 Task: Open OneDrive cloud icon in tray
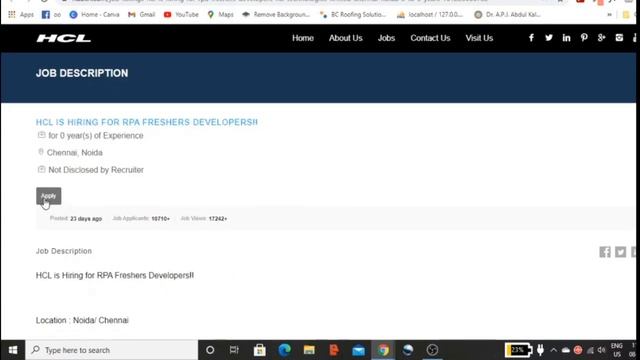pyautogui.click(x=565, y=350)
